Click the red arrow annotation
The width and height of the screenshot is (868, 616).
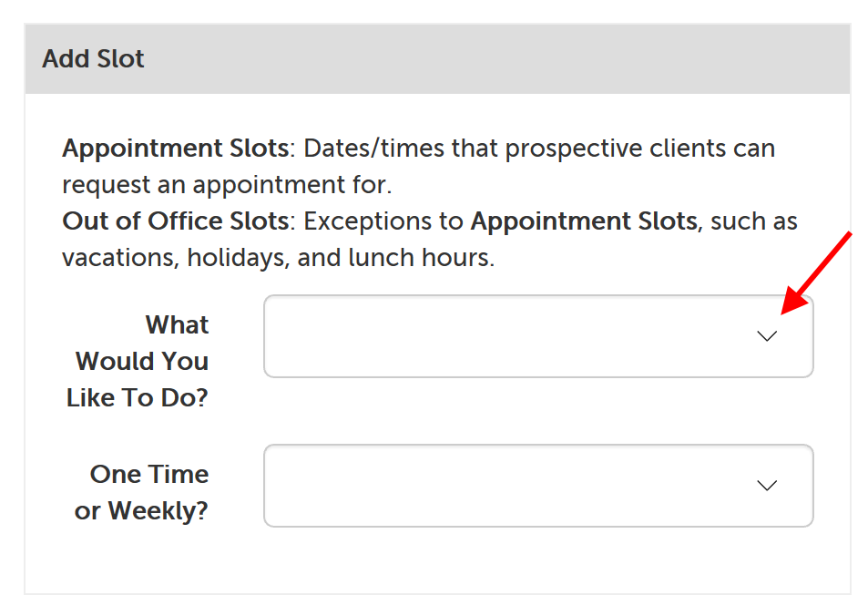(818, 272)
